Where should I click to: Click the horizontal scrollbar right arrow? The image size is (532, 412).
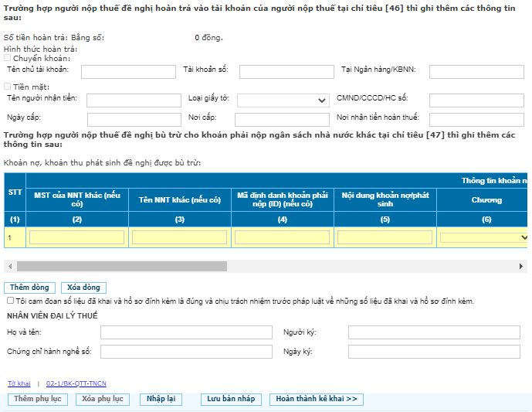(521, 266)
